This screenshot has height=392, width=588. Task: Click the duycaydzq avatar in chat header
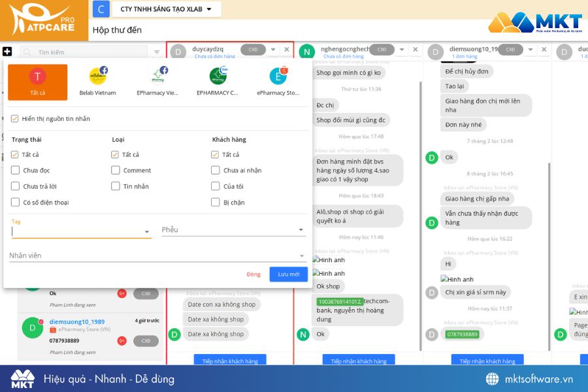pos(178,52)
